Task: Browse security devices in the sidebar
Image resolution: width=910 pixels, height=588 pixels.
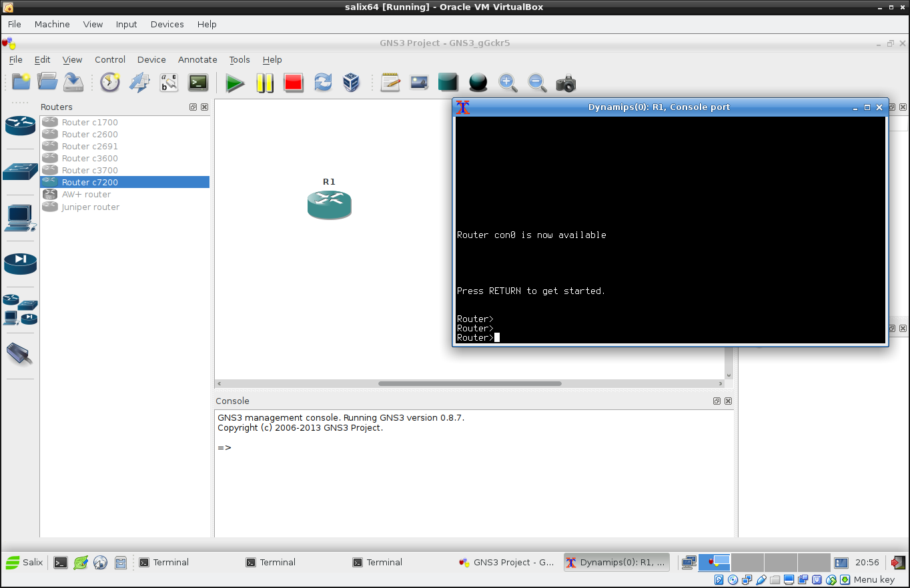Action: [20, 263]
